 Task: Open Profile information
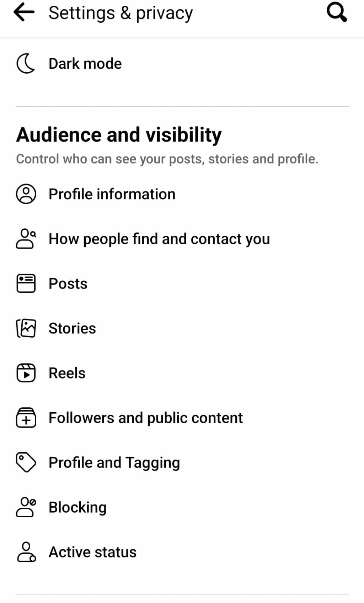coord(112,194)
